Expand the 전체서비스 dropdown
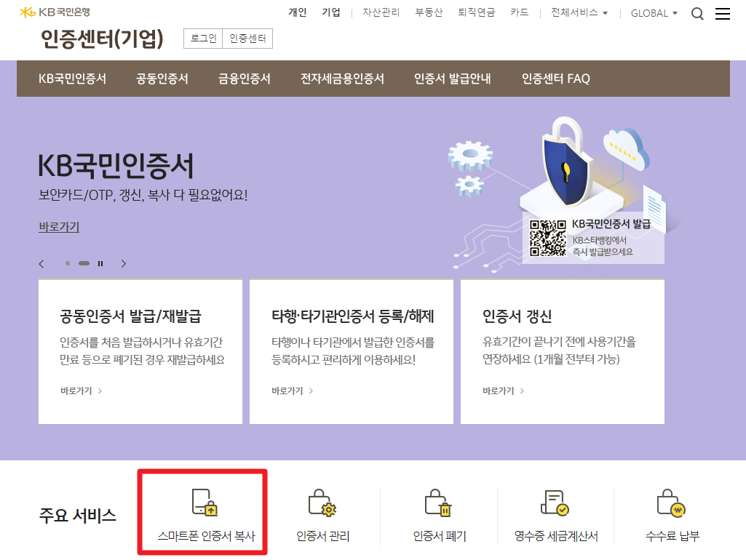Viewport: 746px width, 560px height. 579,13
